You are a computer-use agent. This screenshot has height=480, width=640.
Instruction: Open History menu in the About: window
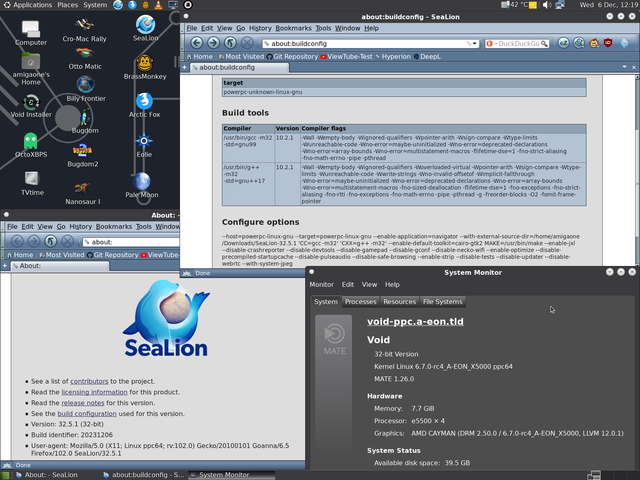(80, 227)
